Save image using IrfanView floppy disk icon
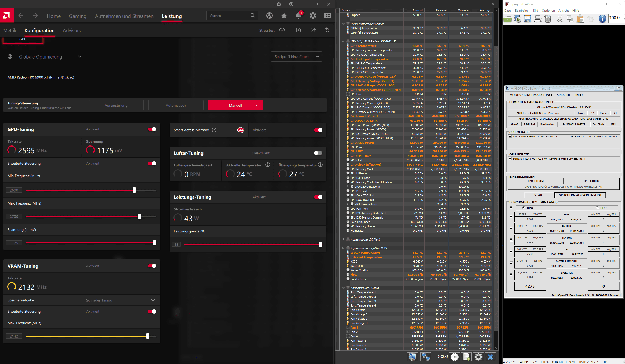The image size is (625, 364). 527,19
